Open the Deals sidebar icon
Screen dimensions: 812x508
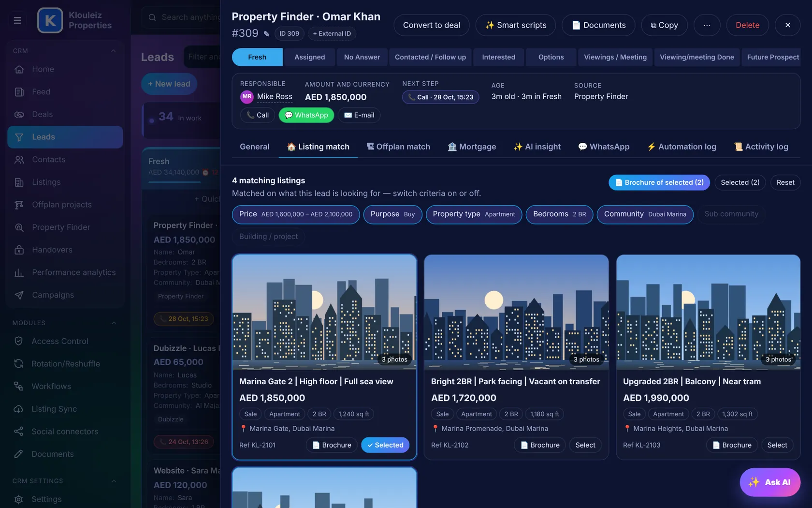[19, 115]
